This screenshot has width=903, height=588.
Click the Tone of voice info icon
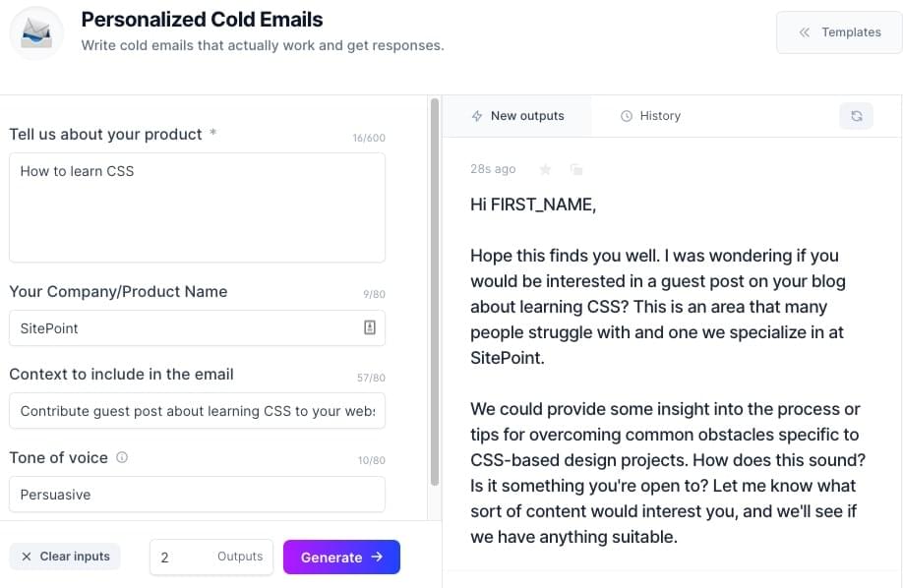pyautogui.click(x=122, y=457)
